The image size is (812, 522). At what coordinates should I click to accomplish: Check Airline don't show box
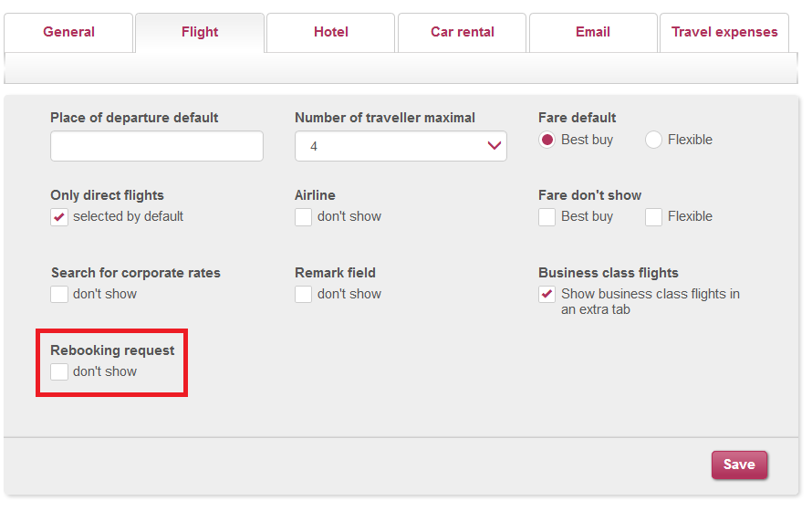(x=304, y=217)
